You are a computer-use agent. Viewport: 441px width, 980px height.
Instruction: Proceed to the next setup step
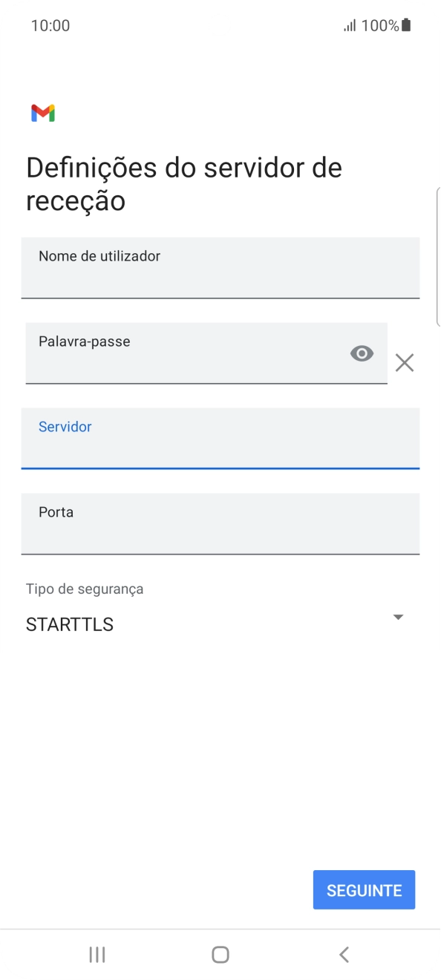click(364, 889)
